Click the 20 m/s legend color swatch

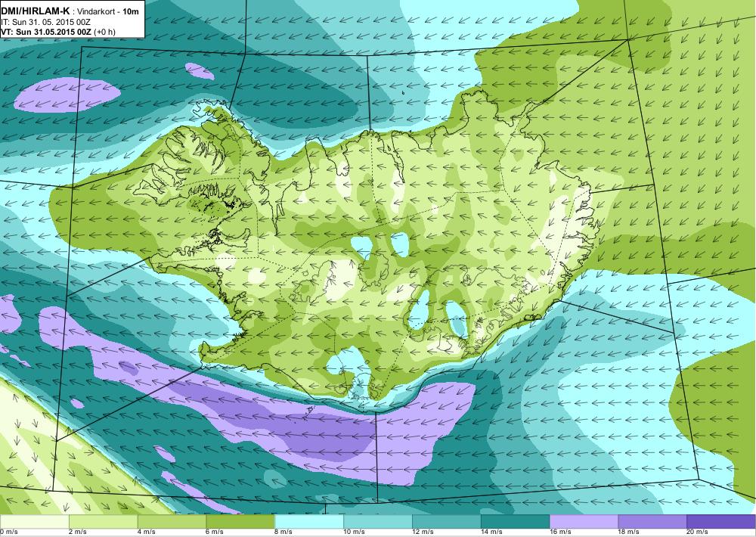[720, 521]
